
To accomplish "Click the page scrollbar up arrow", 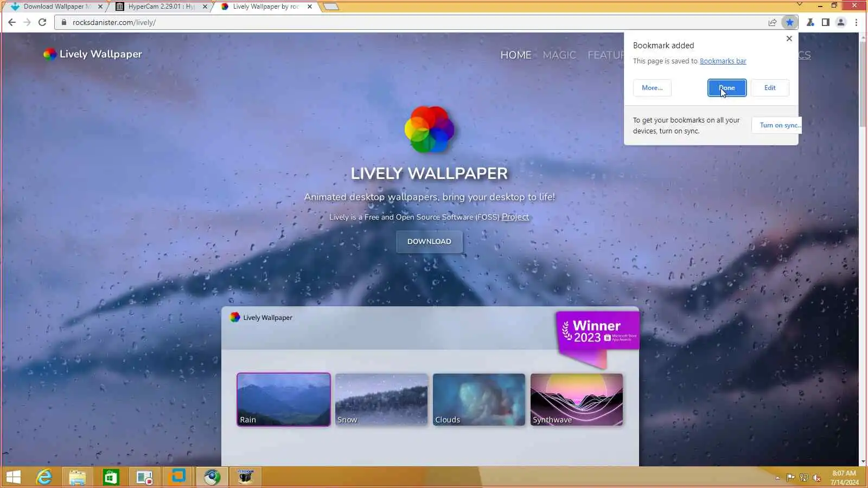I will (x=863, y=37).
